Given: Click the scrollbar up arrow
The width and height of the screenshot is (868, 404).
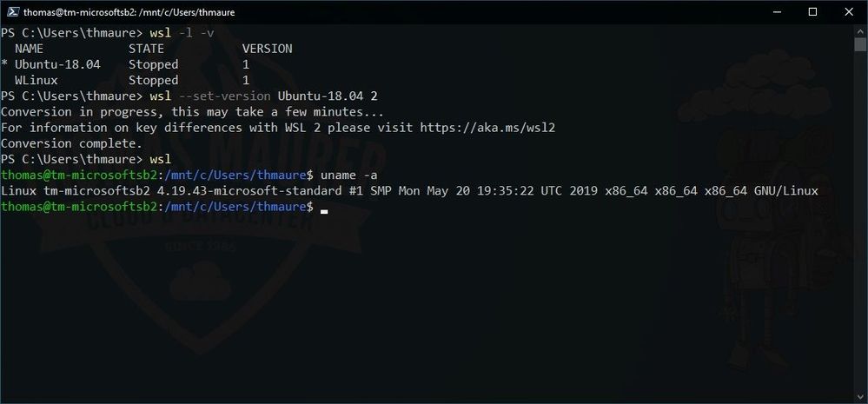Looking at the screenshot, I should (859, 30).
